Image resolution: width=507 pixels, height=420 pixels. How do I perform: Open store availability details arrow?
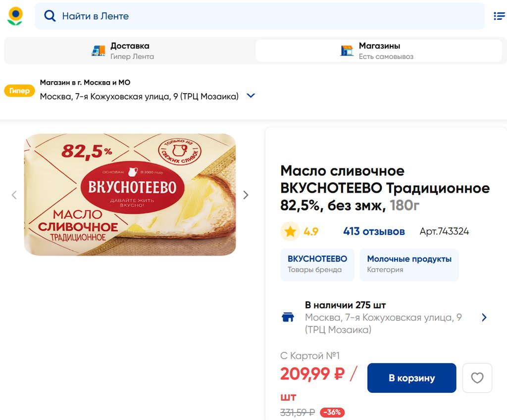[484, 317]
